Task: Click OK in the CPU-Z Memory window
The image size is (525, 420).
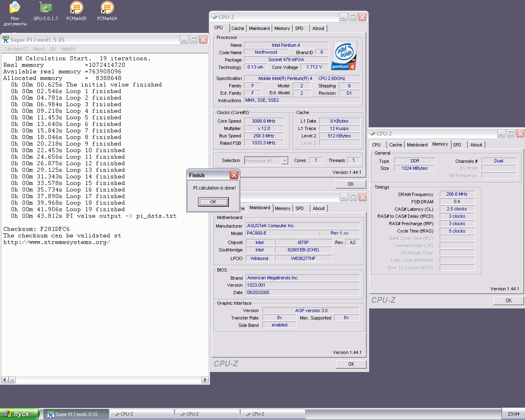Action: (x=509, y=301)
